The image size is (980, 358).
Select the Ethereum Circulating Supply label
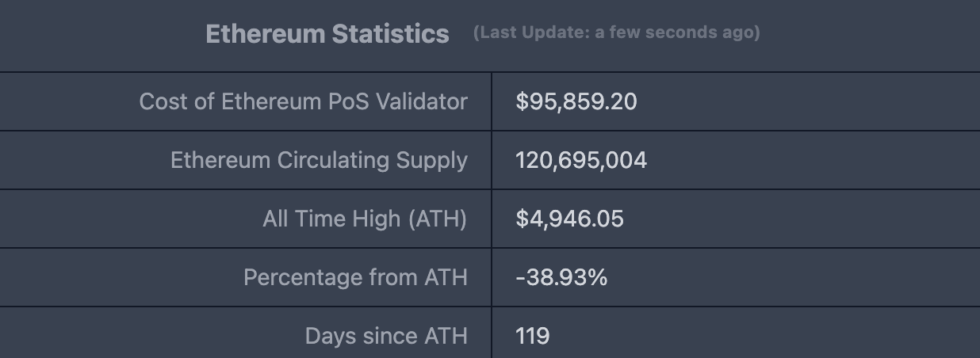(319, 160)
